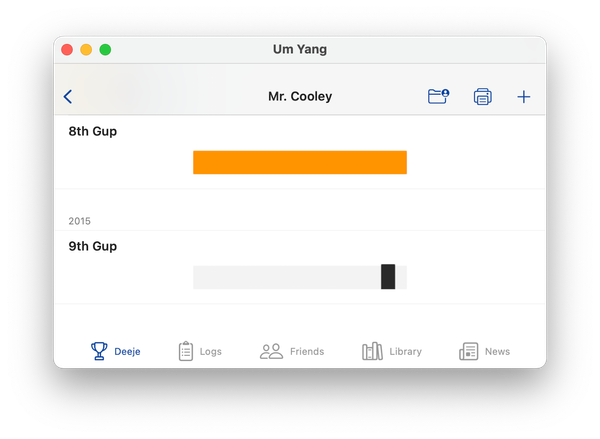
Task: Click the Logs clipboard icon
Action: tap(186, 351)
